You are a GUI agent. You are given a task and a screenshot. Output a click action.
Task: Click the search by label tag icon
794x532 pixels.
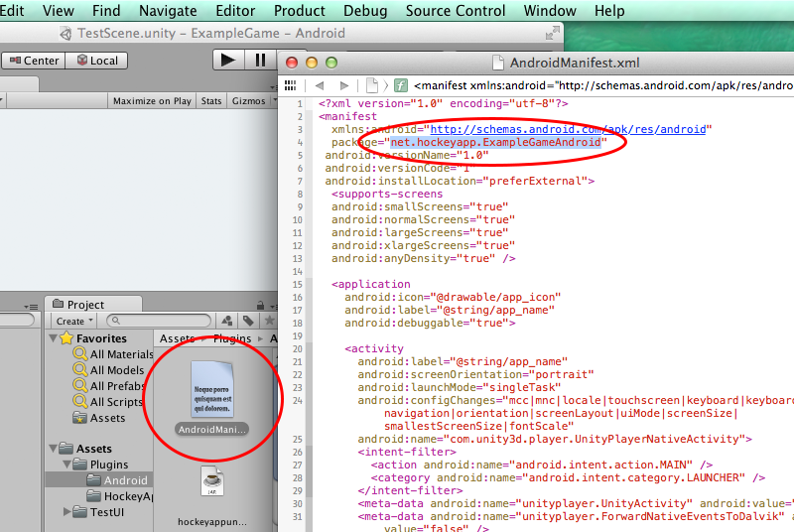(248, 321)
